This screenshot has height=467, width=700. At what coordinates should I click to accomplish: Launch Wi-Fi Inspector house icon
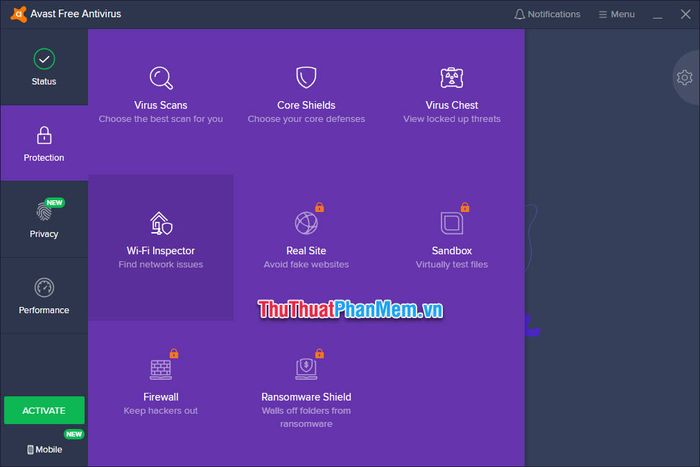coord(161,223)
